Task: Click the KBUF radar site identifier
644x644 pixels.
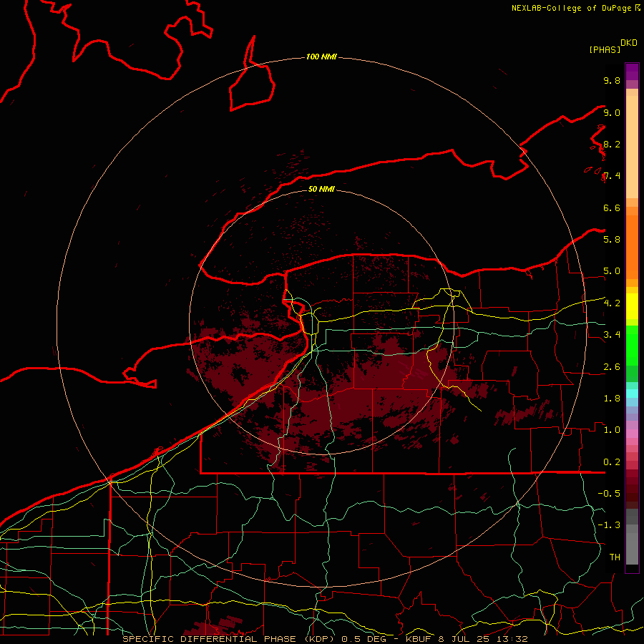Action: 419,639
